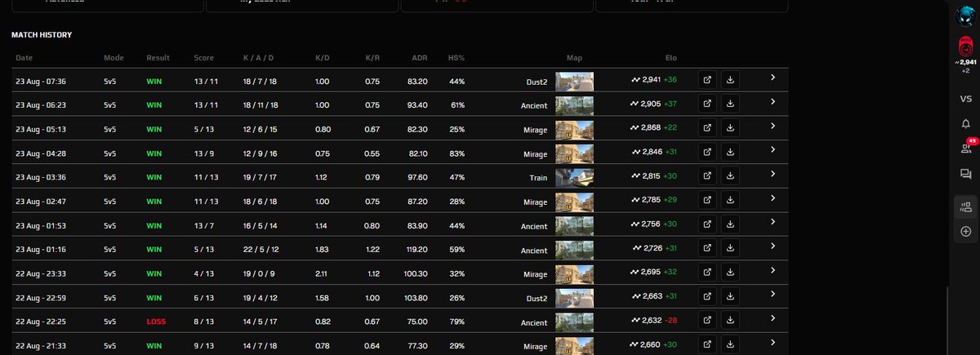Screen dimensions: 980x355
Task: Expand the 23 Aug 06:23 match row chevron
Action: tap(773, 104)
